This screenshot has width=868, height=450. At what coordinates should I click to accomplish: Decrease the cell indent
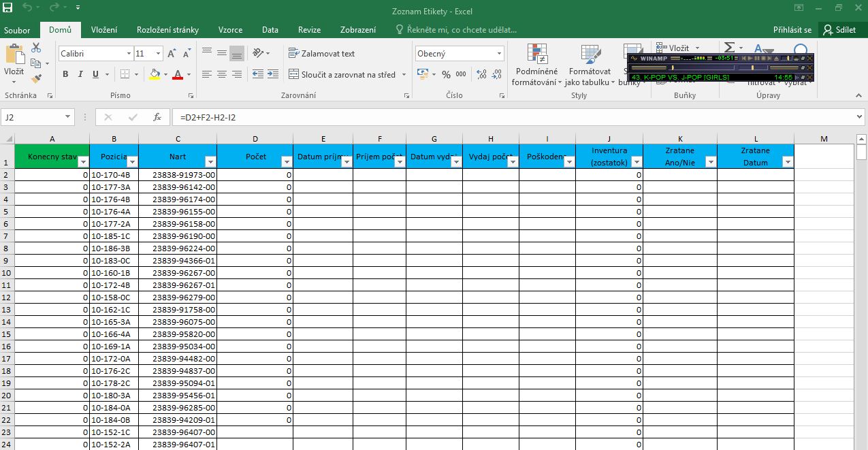coord(258,74)
